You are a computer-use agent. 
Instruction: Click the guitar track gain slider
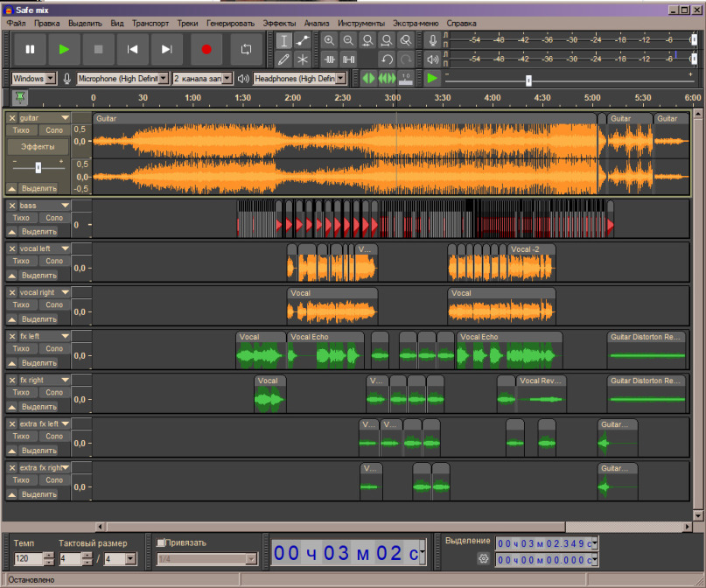(x=38, y=166)
